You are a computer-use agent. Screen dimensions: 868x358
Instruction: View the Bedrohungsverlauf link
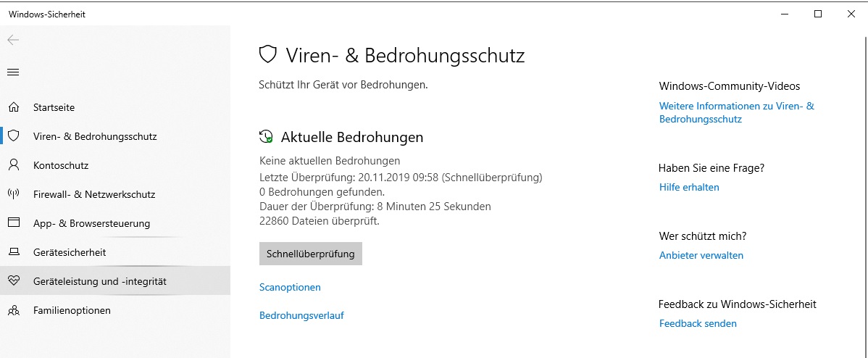(301, 315)
